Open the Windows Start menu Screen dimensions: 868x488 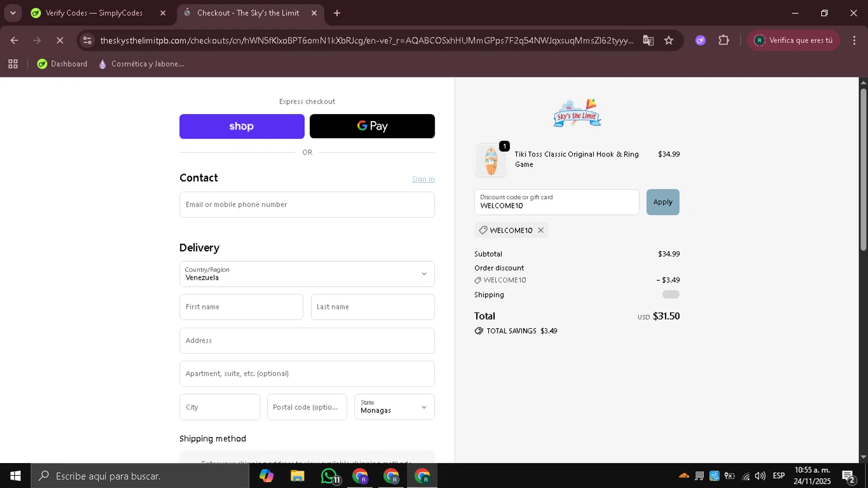15,476
